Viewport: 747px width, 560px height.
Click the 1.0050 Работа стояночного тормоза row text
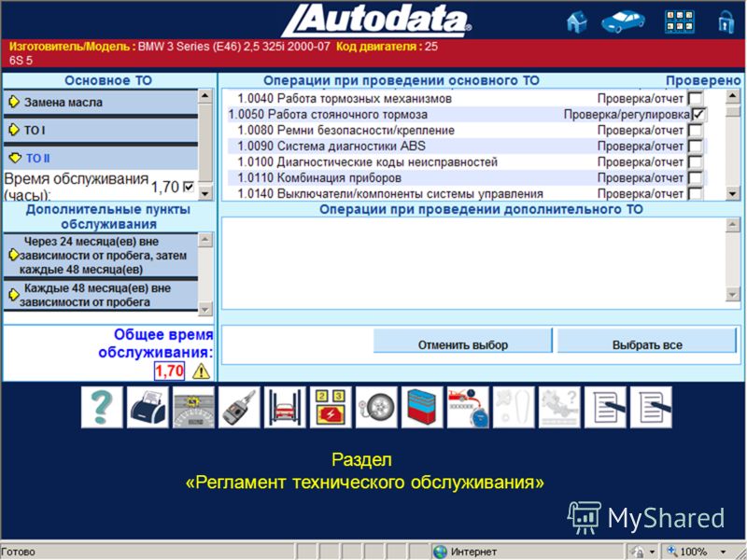pyautogui.click(x=328, y=114)
